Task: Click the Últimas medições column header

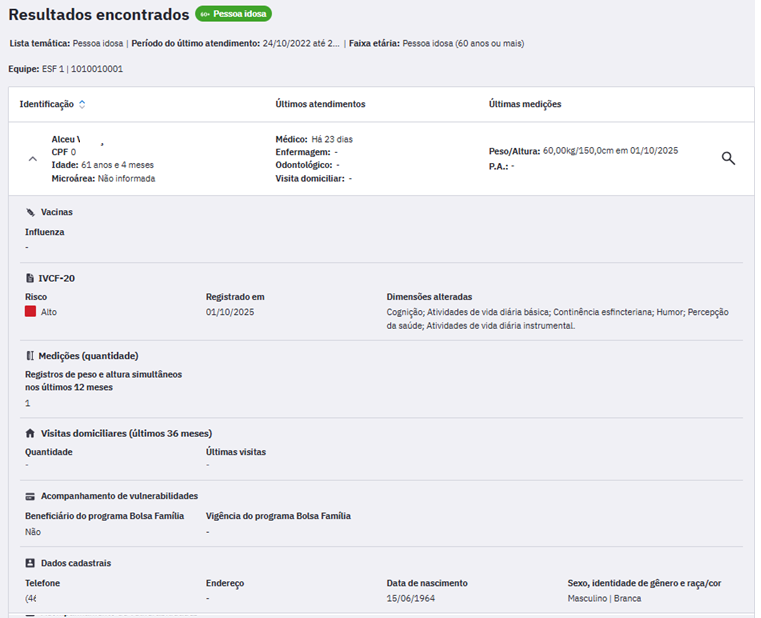Action: click(524, 104)
